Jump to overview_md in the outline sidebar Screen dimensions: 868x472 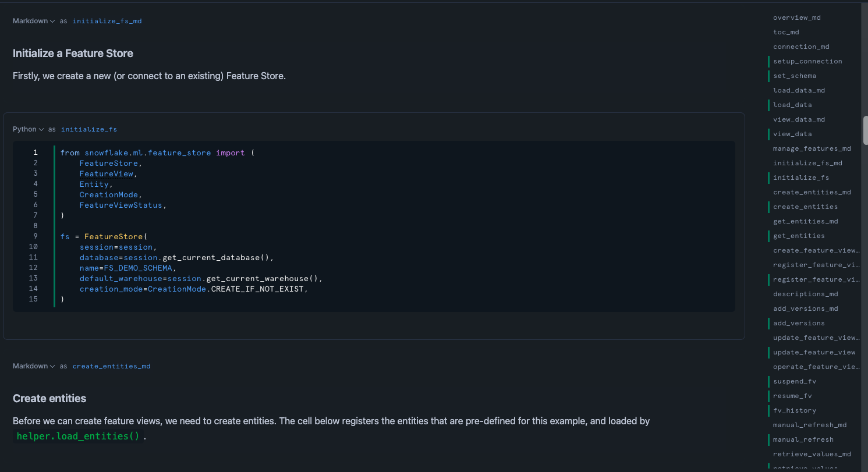click(x=796, y=17)
